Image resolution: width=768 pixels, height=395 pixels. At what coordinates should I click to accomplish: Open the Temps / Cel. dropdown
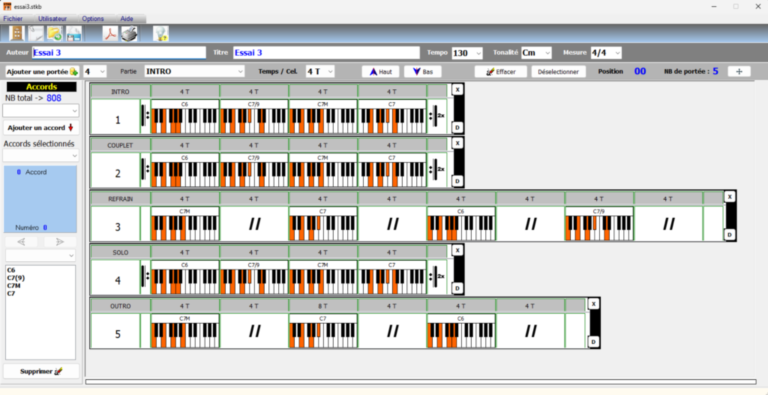pyautogui.click(x=320, y=72)
